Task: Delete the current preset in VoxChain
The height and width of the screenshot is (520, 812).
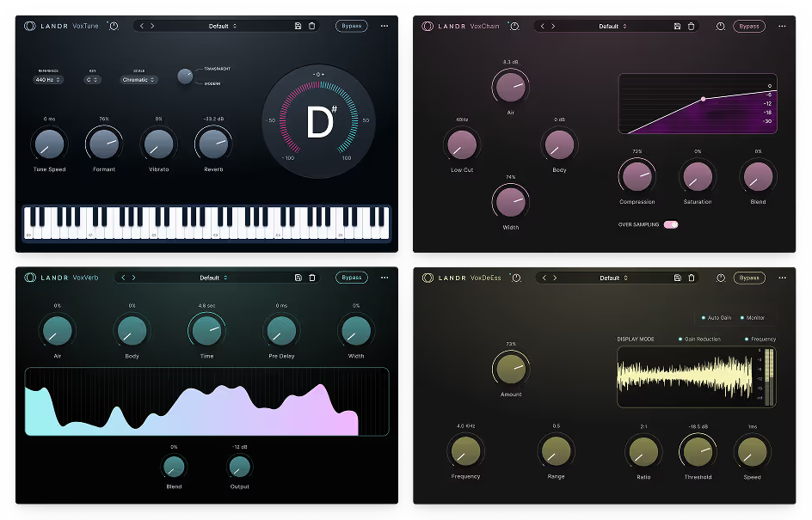Action: (691, 26)
